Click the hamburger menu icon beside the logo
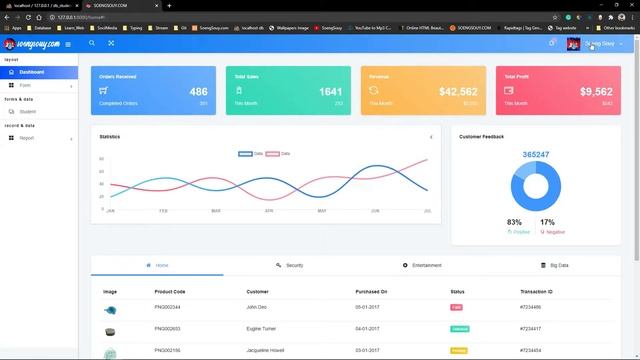The width and height of the screenshot is (640, 360). click(68, 44)
